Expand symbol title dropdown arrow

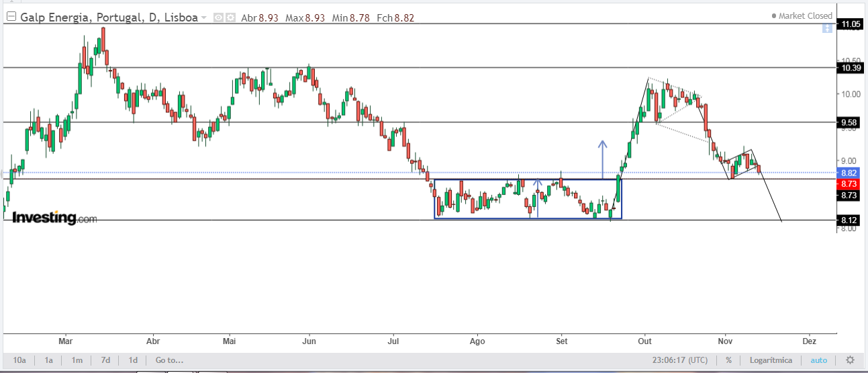point(204,18)
